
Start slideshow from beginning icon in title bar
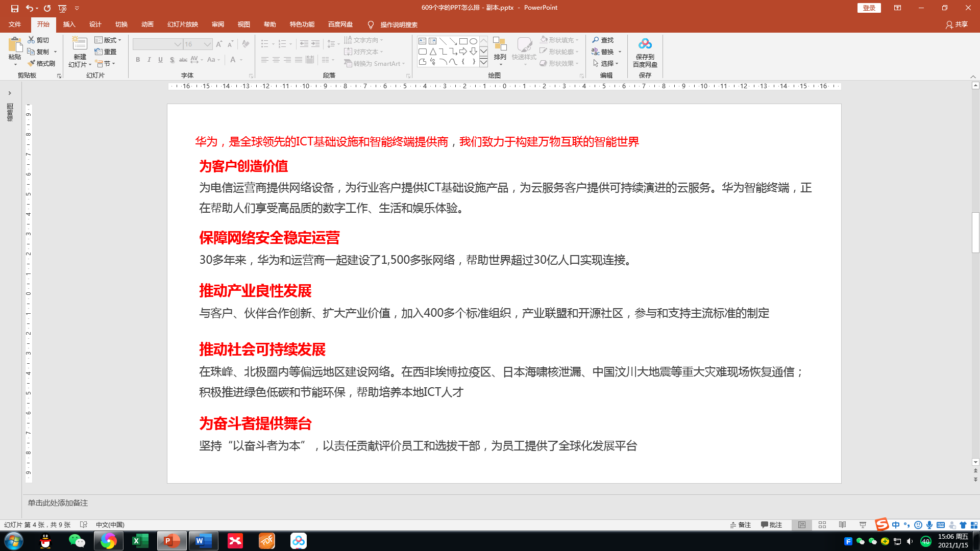62,8
